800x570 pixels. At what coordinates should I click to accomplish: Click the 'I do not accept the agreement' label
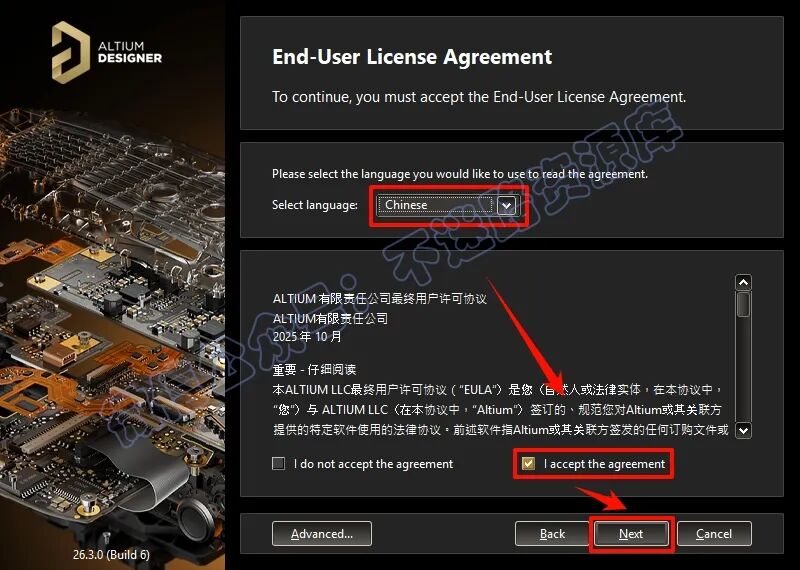pyautogui.click(x=373, y=464)
